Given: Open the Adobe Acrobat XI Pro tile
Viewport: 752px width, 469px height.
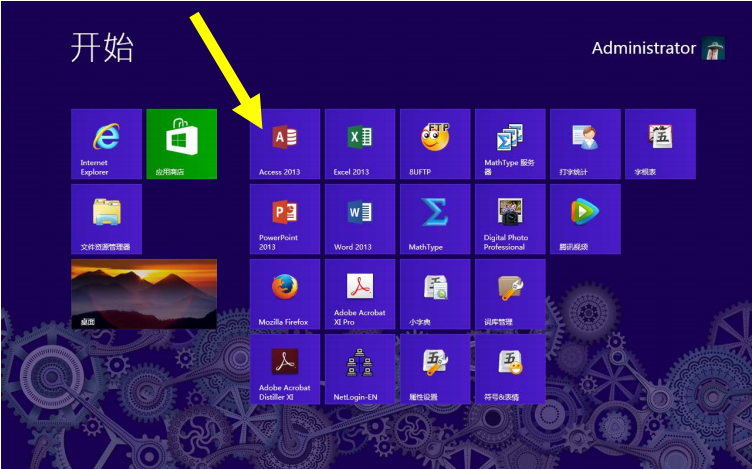Looking at the screenshot, I should point(360,294).
